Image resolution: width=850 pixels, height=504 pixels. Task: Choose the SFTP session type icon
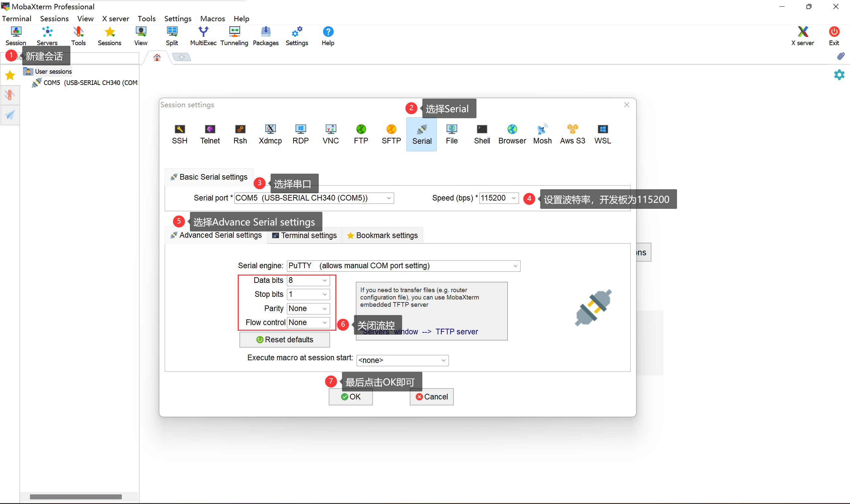click(391, 134)
